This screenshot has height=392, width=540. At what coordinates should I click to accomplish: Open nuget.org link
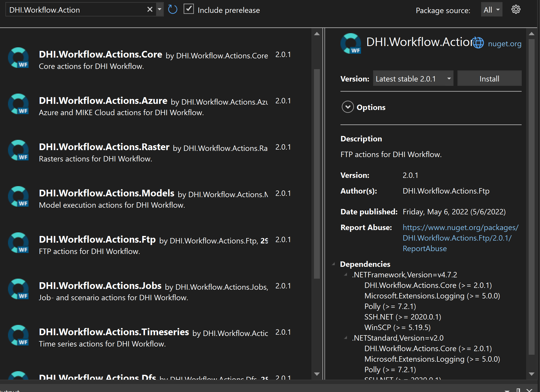(505, 44)
